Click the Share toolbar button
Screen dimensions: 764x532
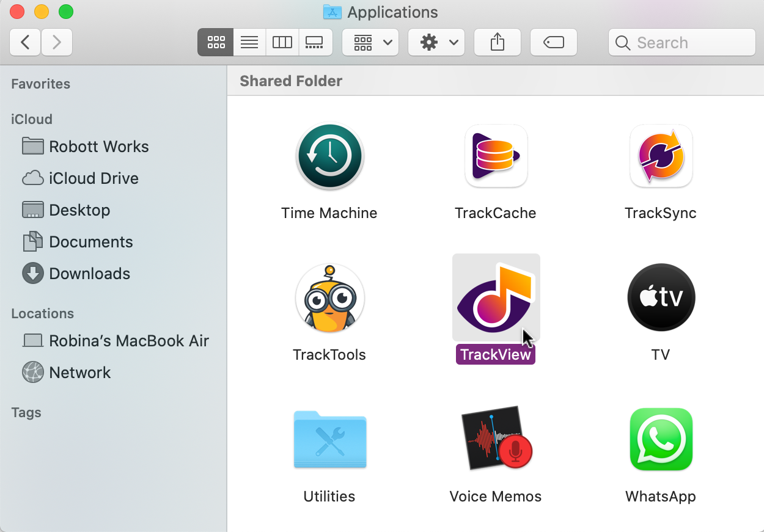(498, 43)
